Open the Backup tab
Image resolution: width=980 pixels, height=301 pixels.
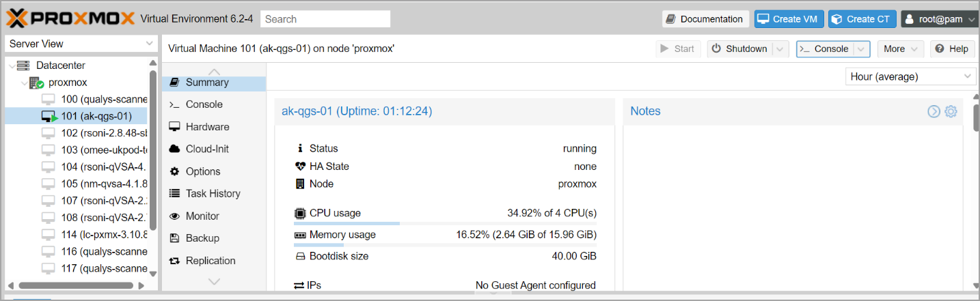pos(214,238)
